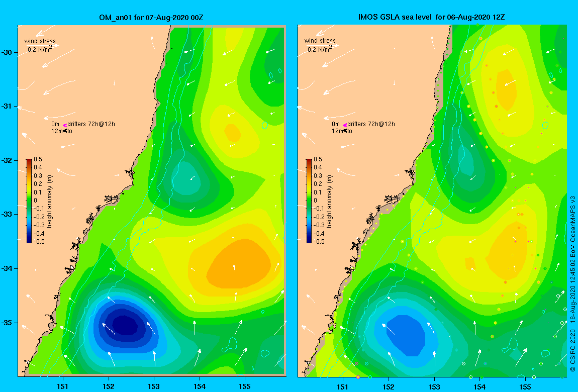The height and width of the screenshot is (392, 578).
Task: Select 'drifters 72h@12h' text on left map
Action: click(91, 124)
